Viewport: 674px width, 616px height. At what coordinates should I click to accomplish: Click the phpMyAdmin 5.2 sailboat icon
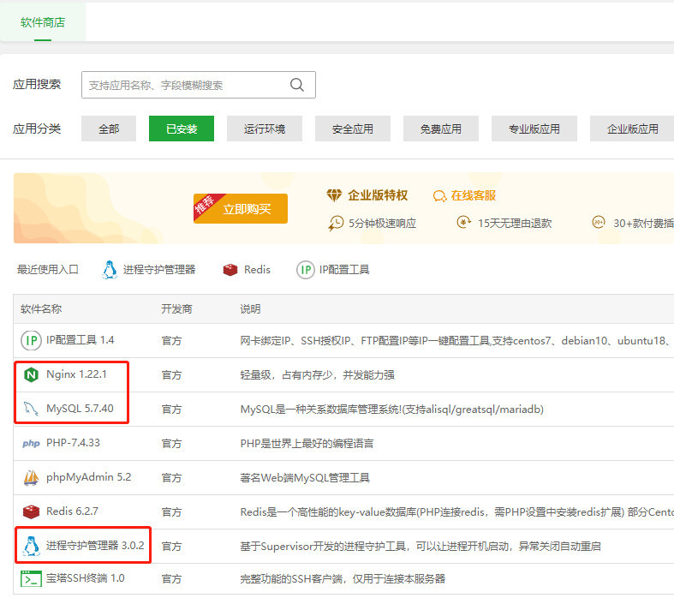coord(31,477)
